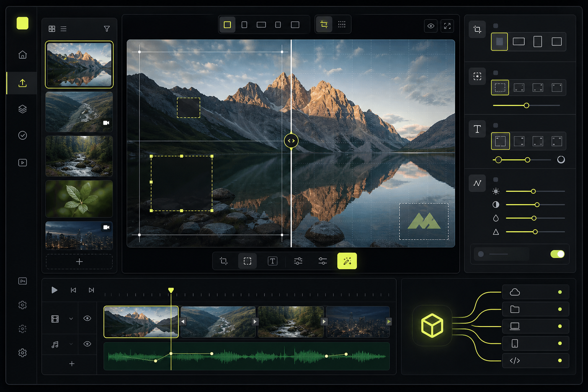Expand canvas to fullscreen

(x=447, y=26)
